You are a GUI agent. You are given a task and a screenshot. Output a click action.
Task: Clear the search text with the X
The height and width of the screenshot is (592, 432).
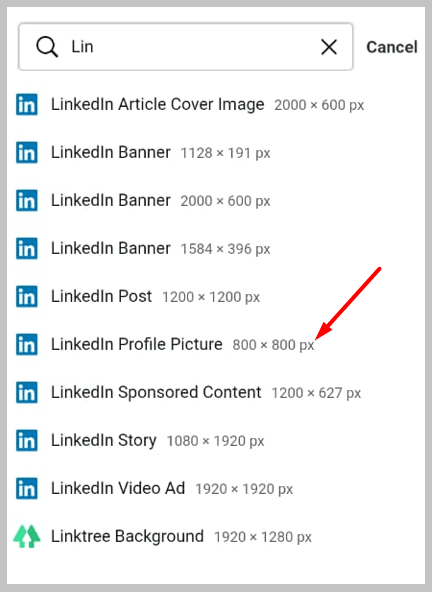[329, 47]
